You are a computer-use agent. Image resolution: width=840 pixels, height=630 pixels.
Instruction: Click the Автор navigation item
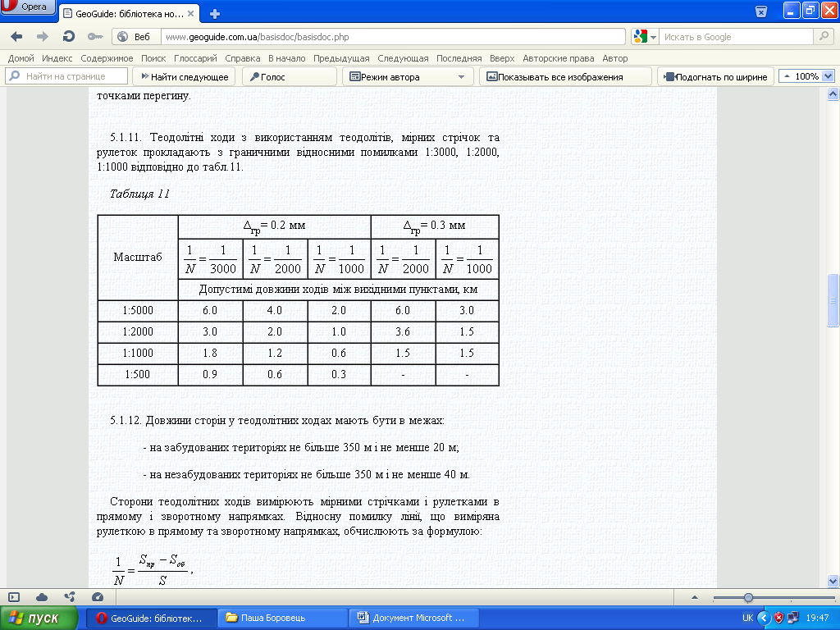click(x=615, y=58)
